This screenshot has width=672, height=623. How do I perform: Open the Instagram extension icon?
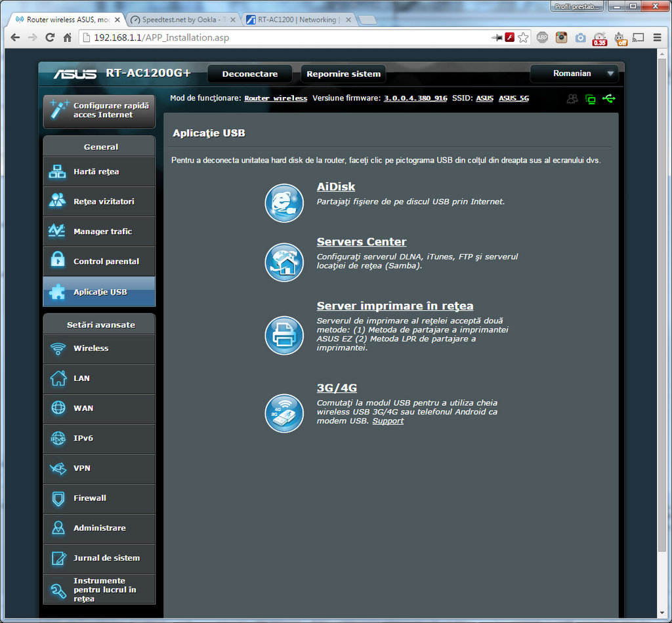point(562,37)
